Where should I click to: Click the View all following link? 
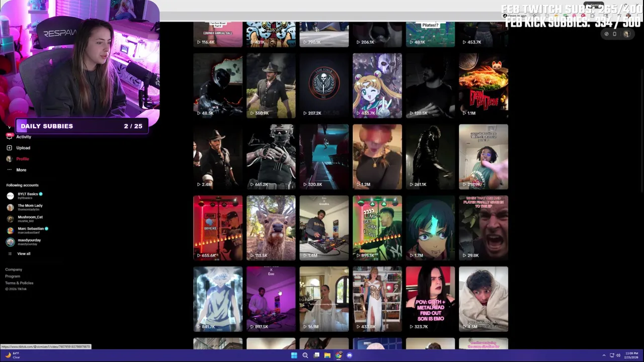click(x=24, y=254)
